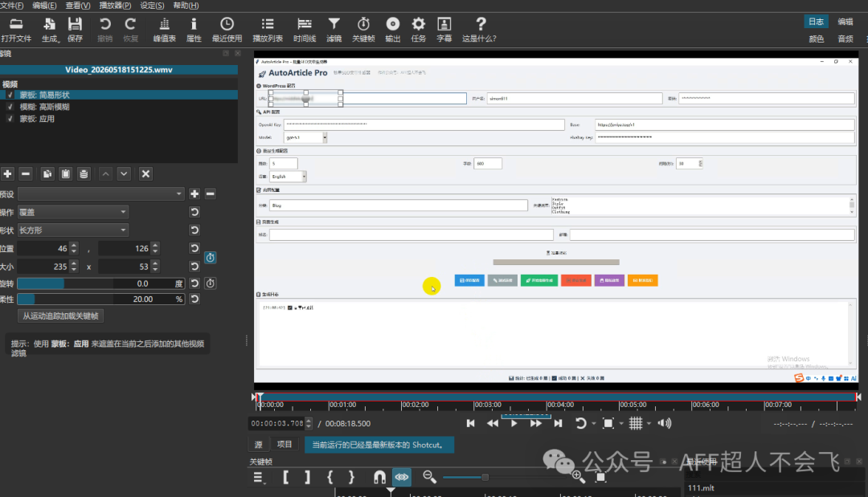
Task: Toggle keyframes snapping magnet button
Action: pyautogui.click(x=379, y=477)
